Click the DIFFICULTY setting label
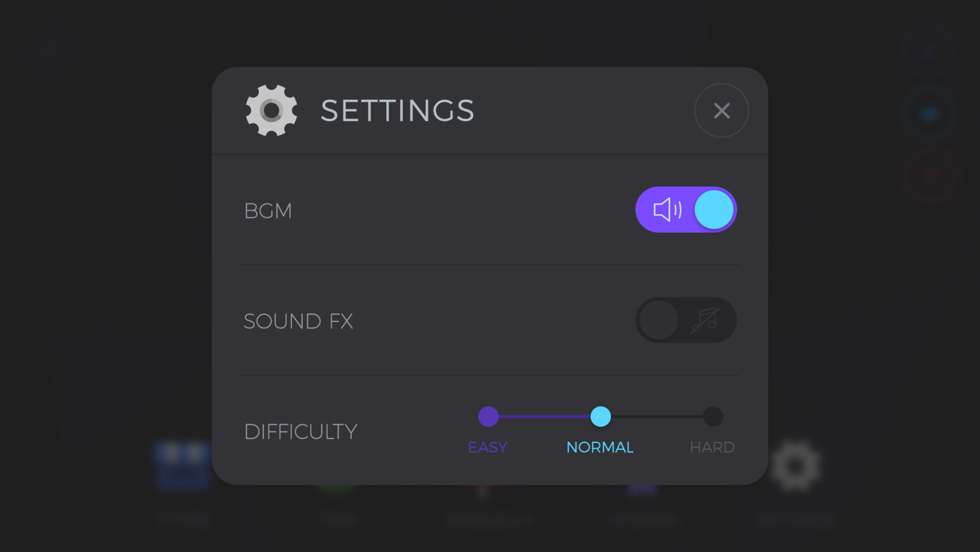Image resolution: width=980 pixels, height=552 pixels. click(301, 432)
